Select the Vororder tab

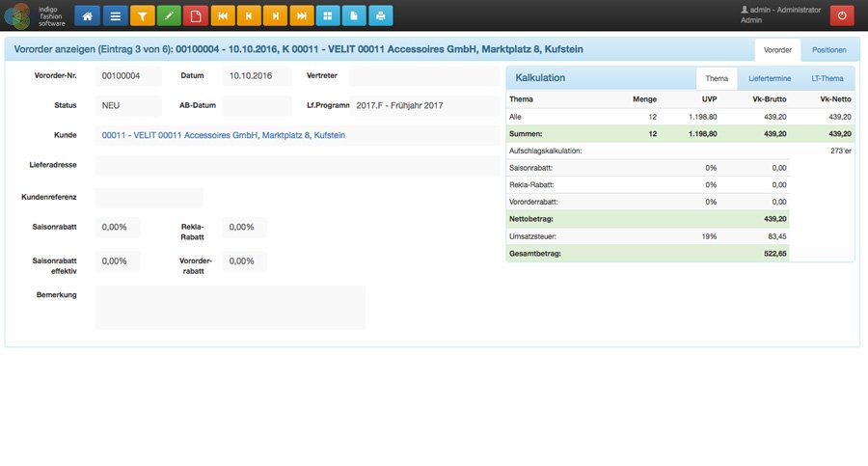(777, 50)
